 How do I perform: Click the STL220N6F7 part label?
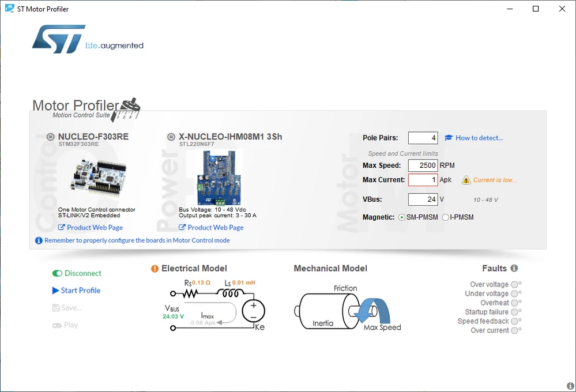197,144
